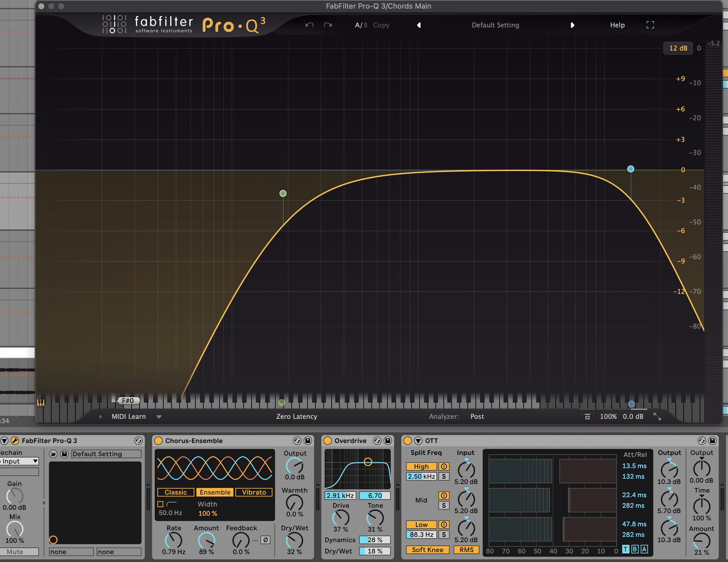
Task: Adjust Overdrive Dynamics 28 % slider
Action: (x=375, y=540)
